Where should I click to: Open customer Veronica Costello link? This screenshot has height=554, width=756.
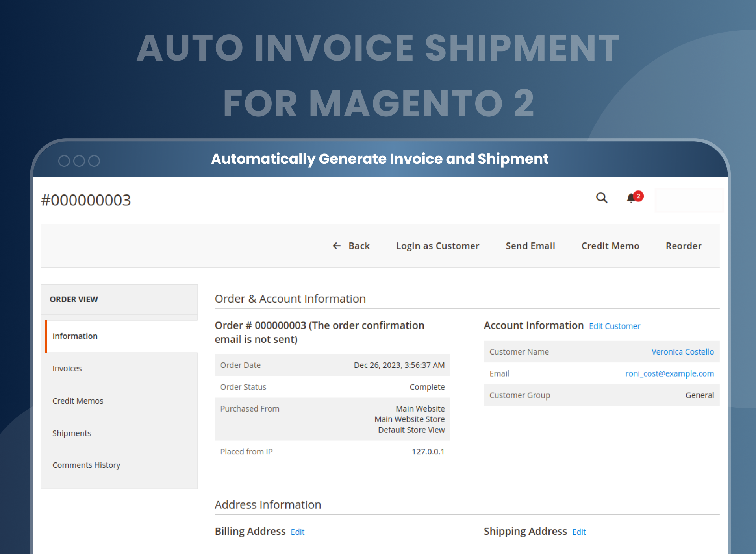pyautogui.click(x=682, y=352)
